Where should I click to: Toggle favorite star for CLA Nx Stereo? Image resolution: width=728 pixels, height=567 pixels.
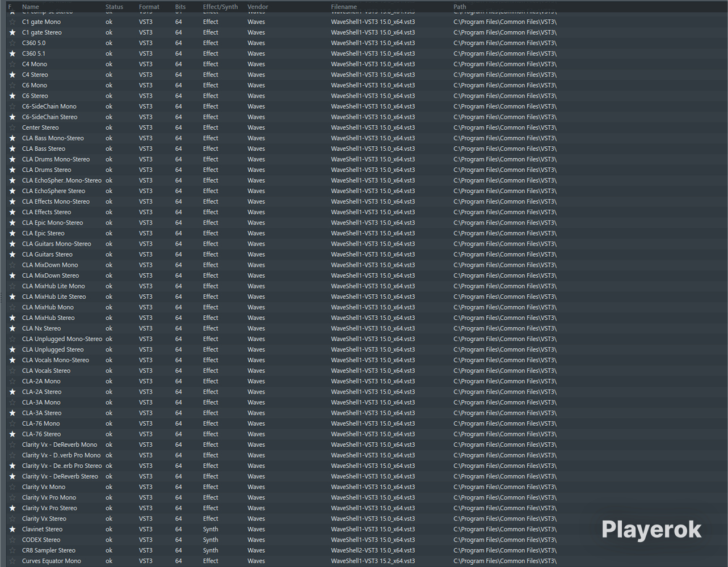tap(12, 329)
